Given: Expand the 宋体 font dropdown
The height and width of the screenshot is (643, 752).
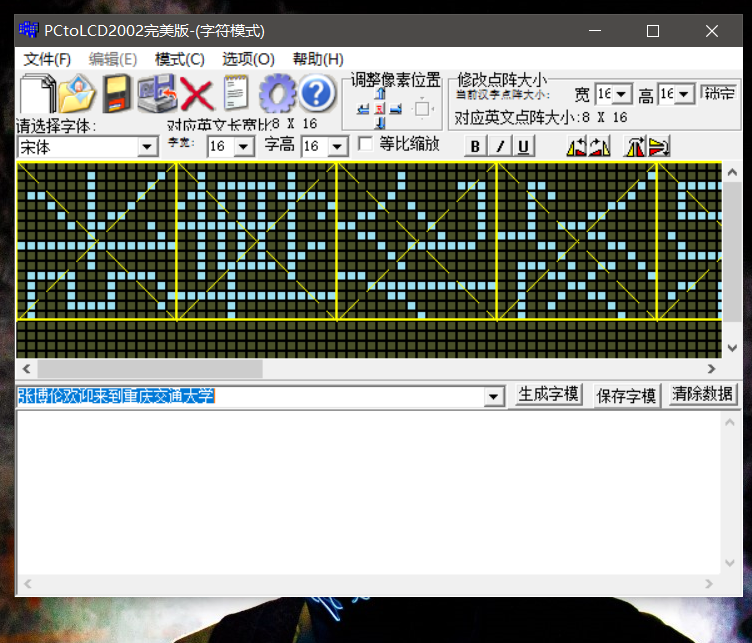Looking at the screenshot, I should tap(148, 147).
